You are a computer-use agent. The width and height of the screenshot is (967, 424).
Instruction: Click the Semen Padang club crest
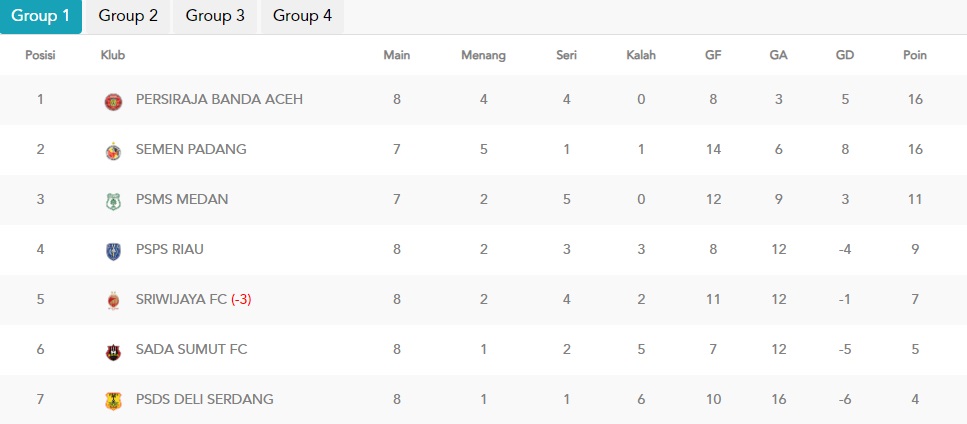tap(113, 151)
